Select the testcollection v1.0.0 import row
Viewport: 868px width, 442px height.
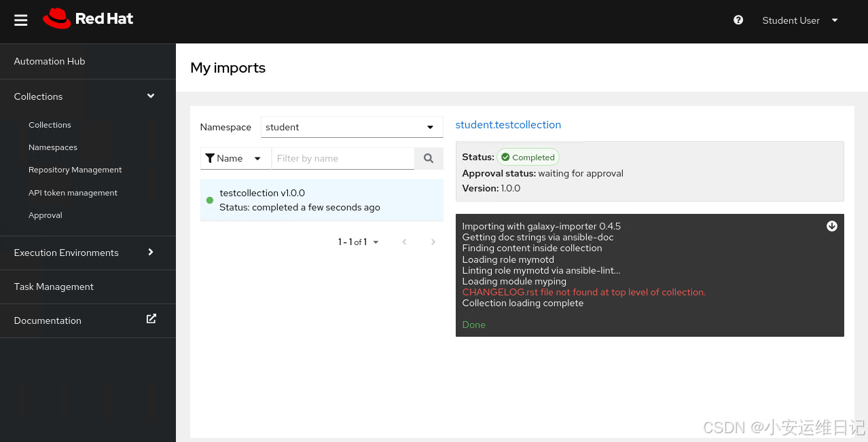(x=321, y=200)
